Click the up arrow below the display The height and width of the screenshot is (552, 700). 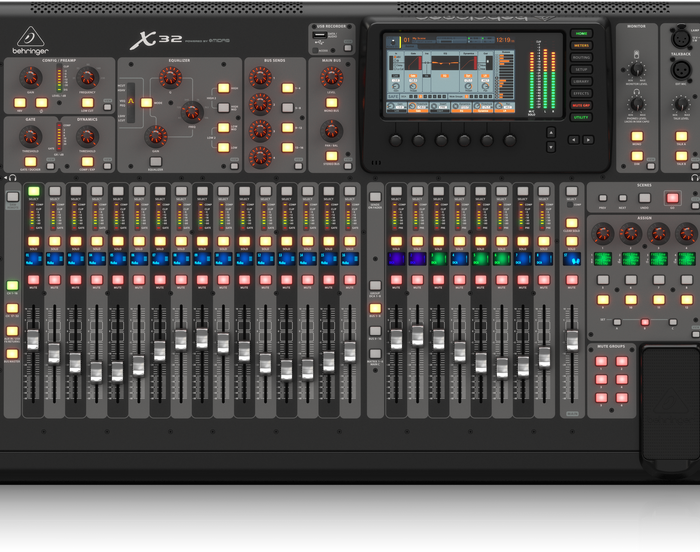point(551,133)
